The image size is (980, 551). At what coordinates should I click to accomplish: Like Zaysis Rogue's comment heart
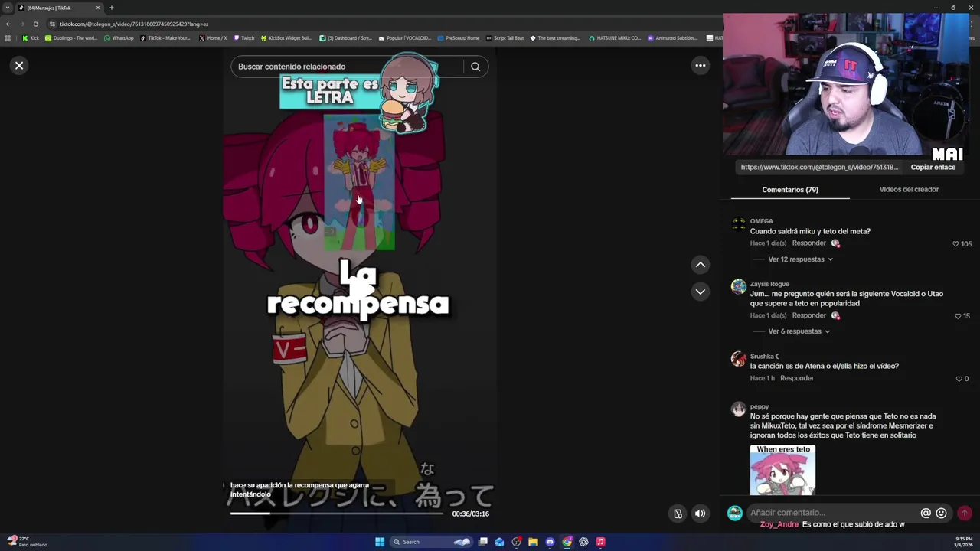point(958,316)
